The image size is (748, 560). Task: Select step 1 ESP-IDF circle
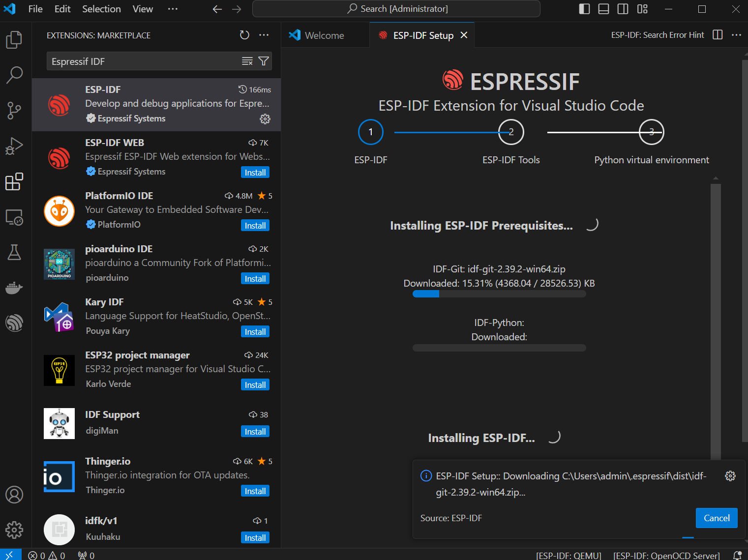(371, 132)
